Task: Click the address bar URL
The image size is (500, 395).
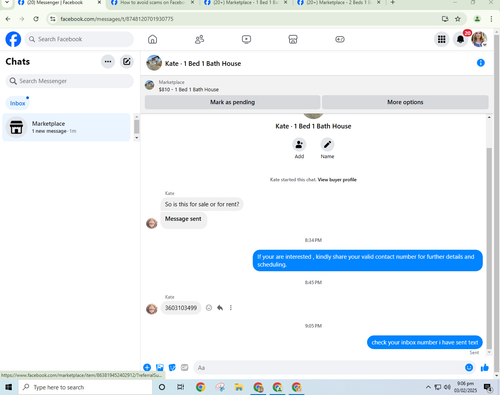Action: pos(117,19)
